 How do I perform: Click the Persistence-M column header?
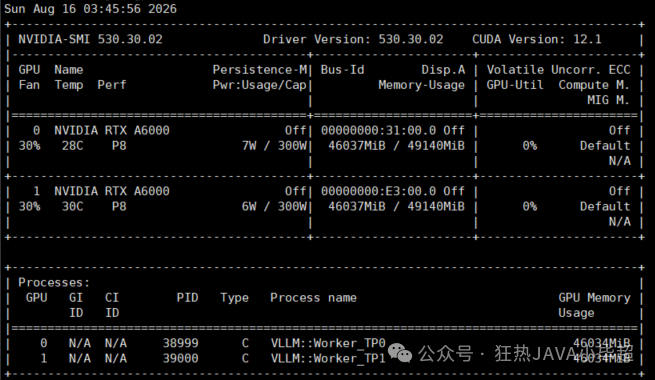pos(260,70)
